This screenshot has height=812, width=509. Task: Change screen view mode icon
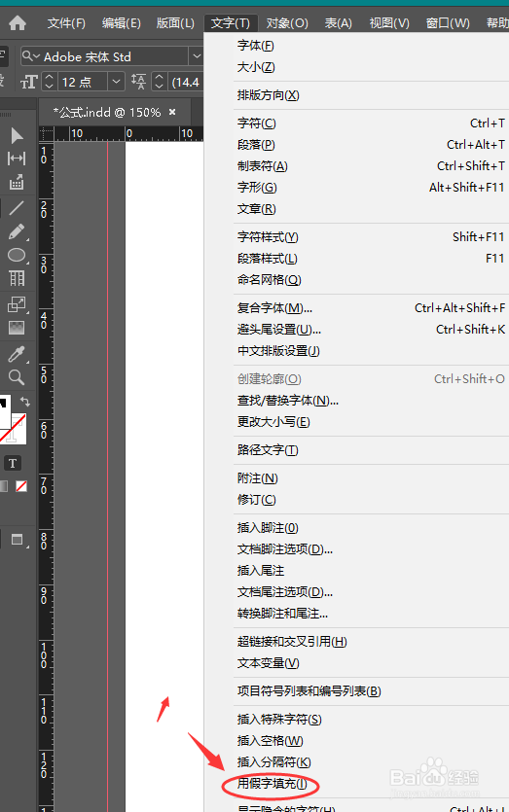18,540
